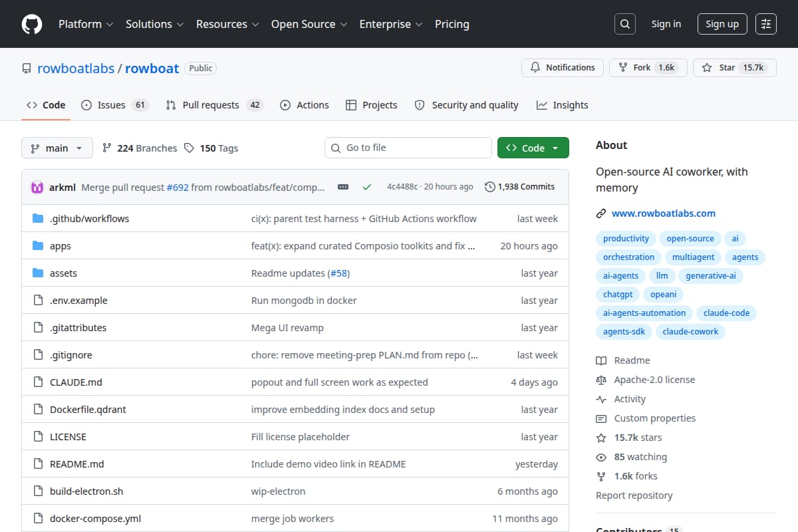Open the .github/workflows folder
Viewport: 798px width, 532px height.
pos(89,219)
